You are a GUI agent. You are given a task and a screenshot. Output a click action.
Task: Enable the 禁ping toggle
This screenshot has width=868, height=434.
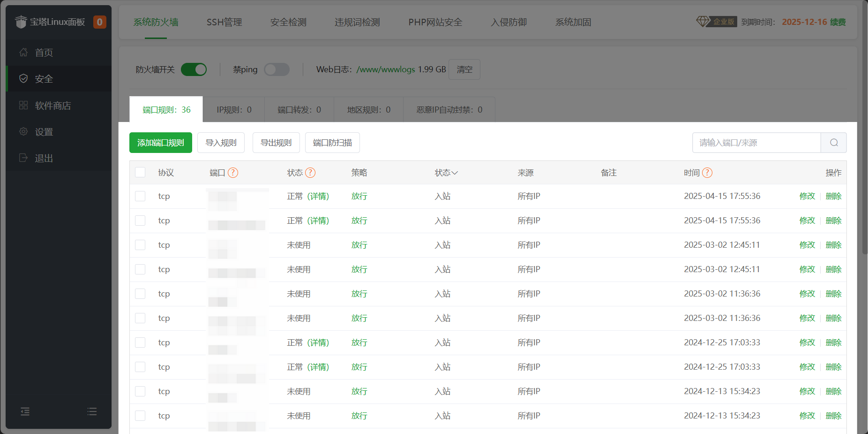point(277,69)
